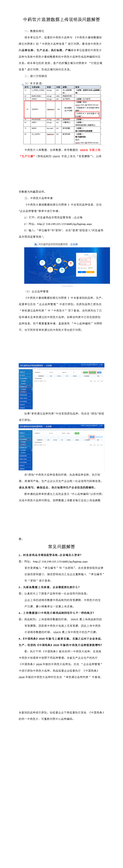Screen dimensions: 123x868
Task: Click the red text “生产日期”
Action: point(27,156)
